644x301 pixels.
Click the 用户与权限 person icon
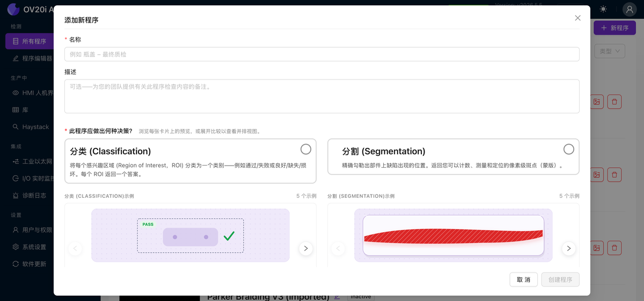(x=16, y=230)
